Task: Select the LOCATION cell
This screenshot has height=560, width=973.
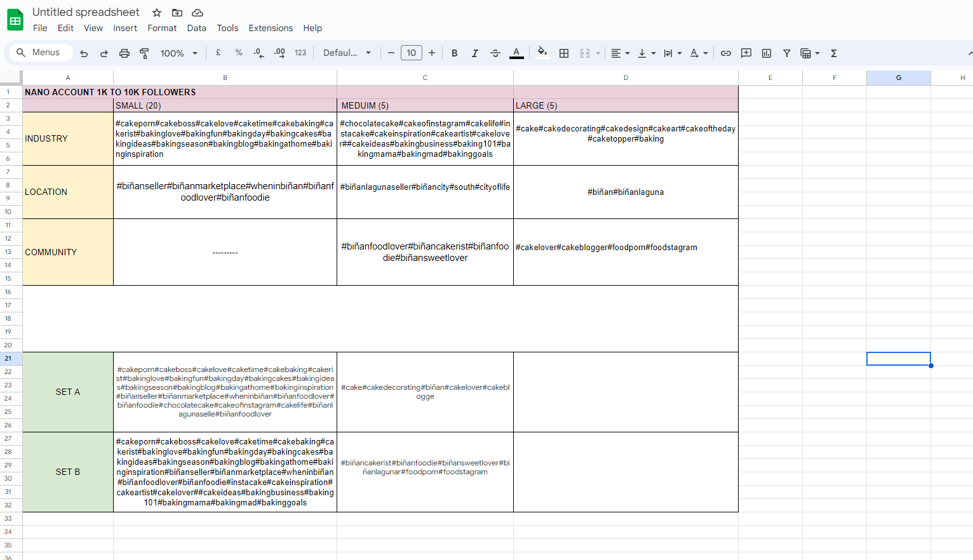Action: [68, 192]
